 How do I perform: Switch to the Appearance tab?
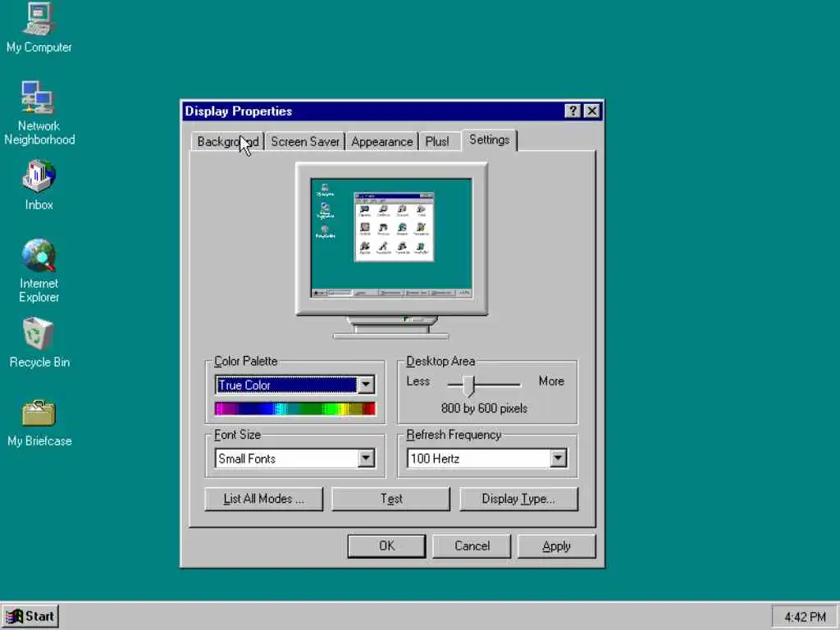(382, 141)
